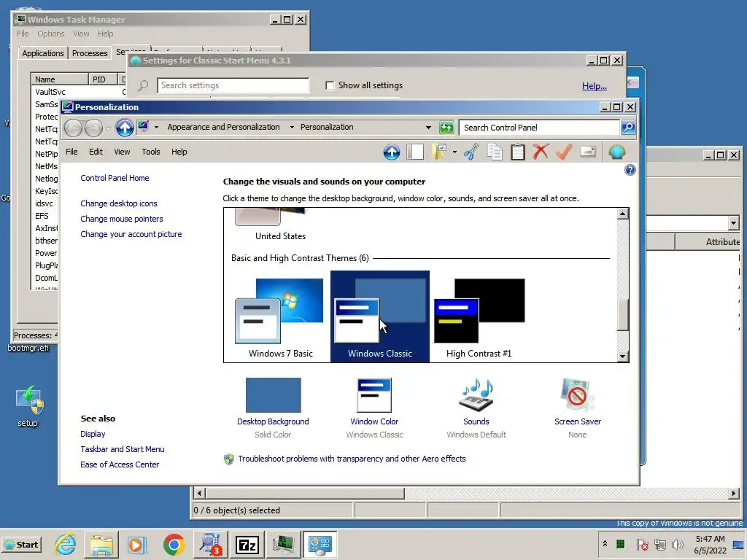Open Desktop Background solid color setting

coord(273,408)
